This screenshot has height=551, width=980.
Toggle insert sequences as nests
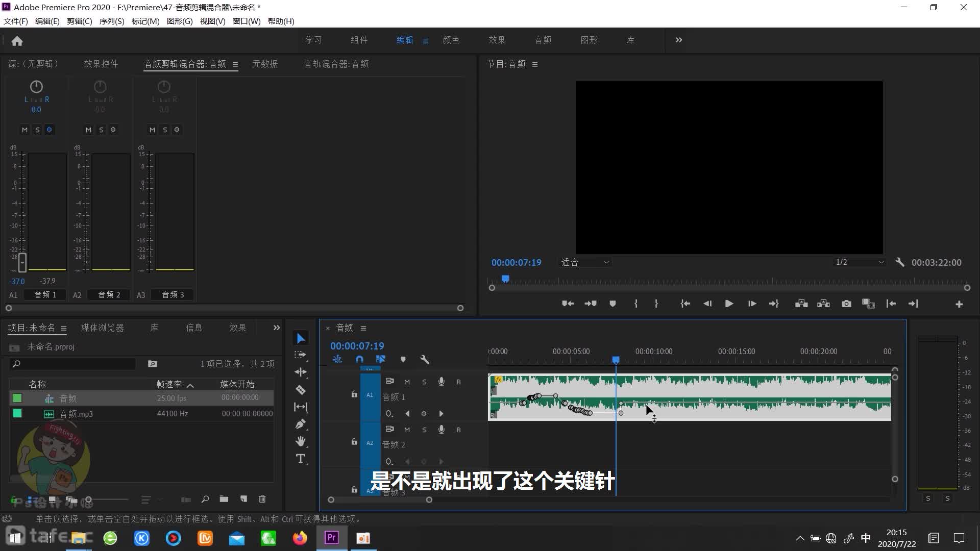coord(337,360)
